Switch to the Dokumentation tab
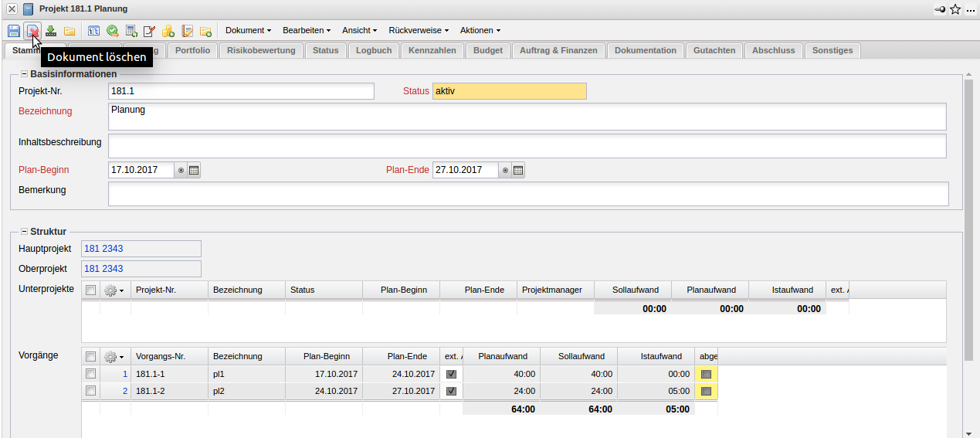The width and height of the screenshot is (980, 438). 646,50
